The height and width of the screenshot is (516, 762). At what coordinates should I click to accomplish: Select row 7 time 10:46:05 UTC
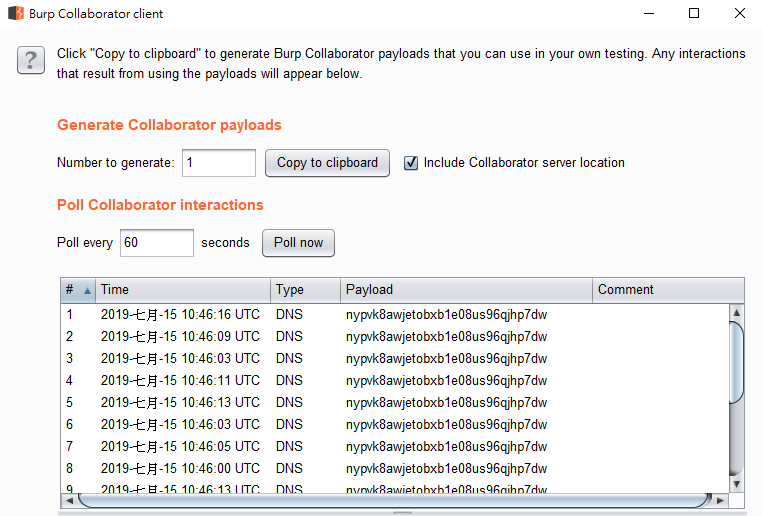(180, 447)
